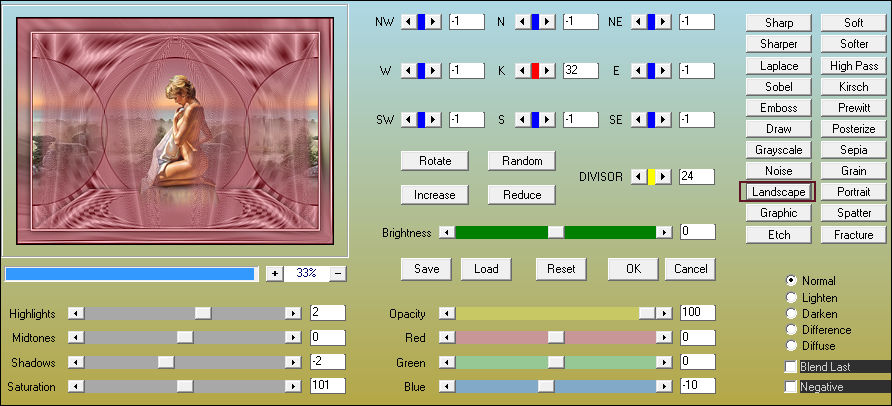Apply the Sobel preset
This screenshot has height=406, width=892.
[x=779, y=86]
